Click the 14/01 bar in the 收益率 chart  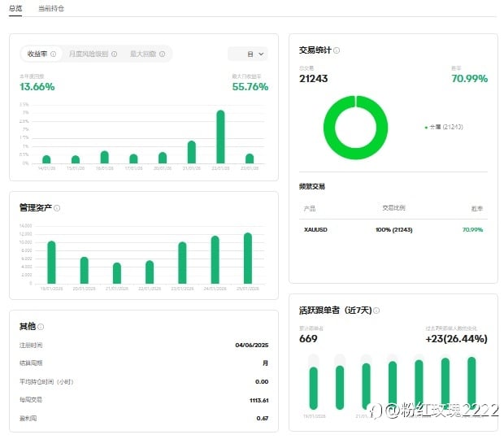coord(46,159)
